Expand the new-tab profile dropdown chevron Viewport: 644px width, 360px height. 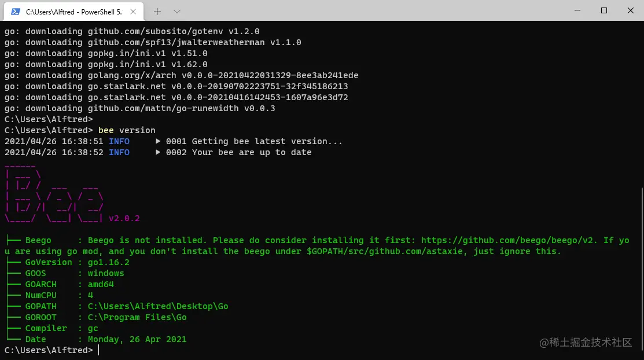point(176,12)
